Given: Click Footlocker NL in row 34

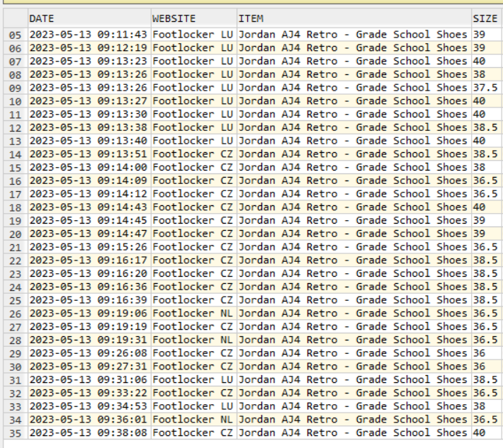Looking at the screenshot, I should [x=193, y=420].
